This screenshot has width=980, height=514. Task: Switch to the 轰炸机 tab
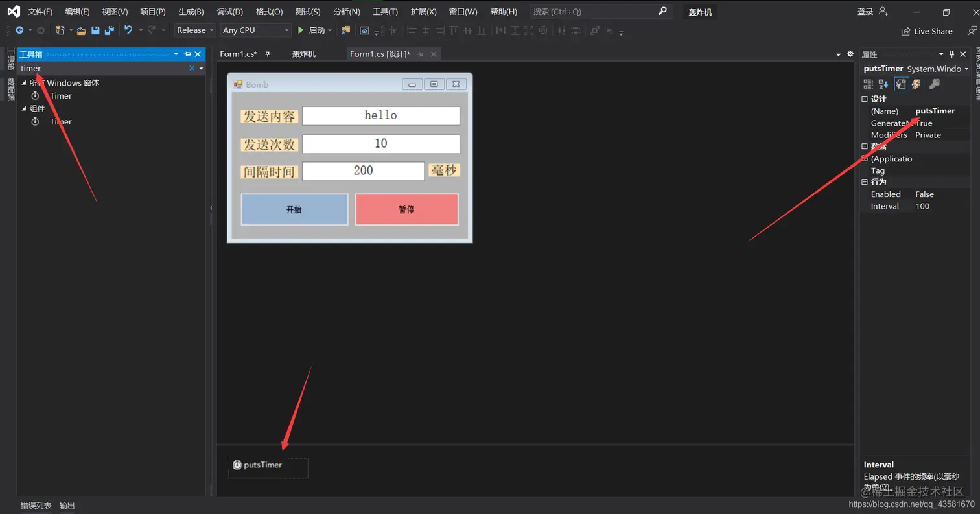click(304, 54)
